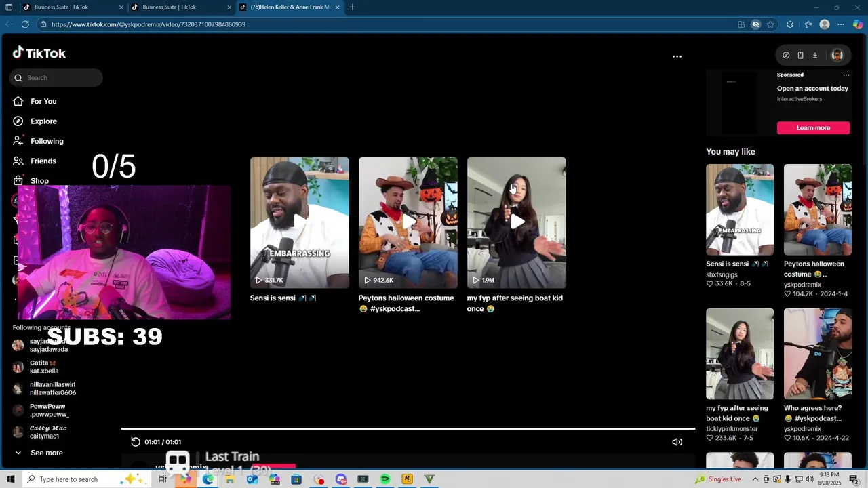Open tab actions menu at tab strip start
This screenshot has height=488, width=868.
pyautogui.click(x=9, y=7)
